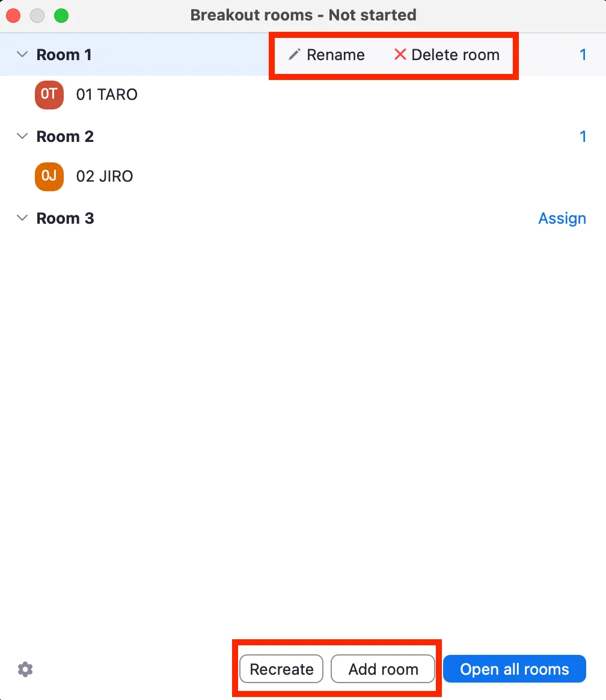Open all rooms now
Screen dimensions: 606x700
514,669
